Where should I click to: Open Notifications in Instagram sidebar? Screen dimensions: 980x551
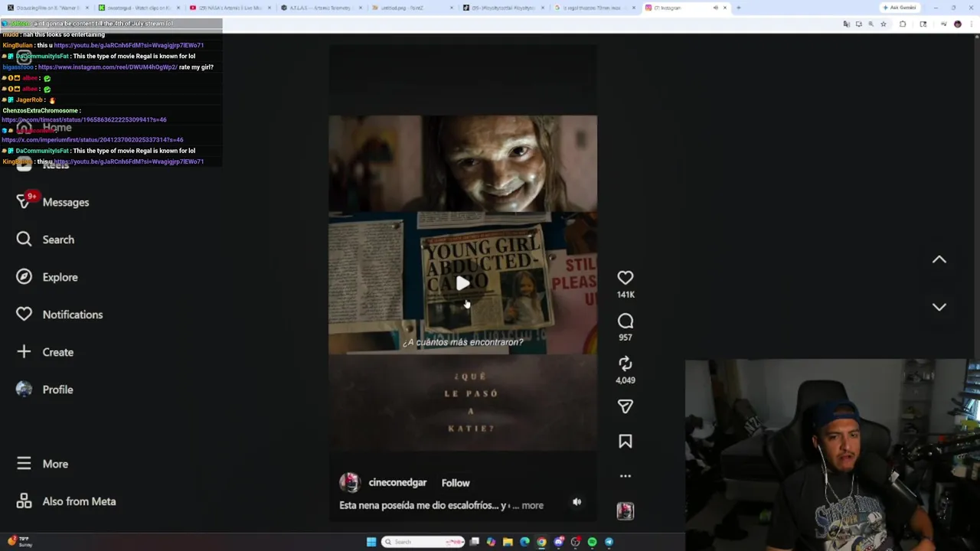pos(73,315)
